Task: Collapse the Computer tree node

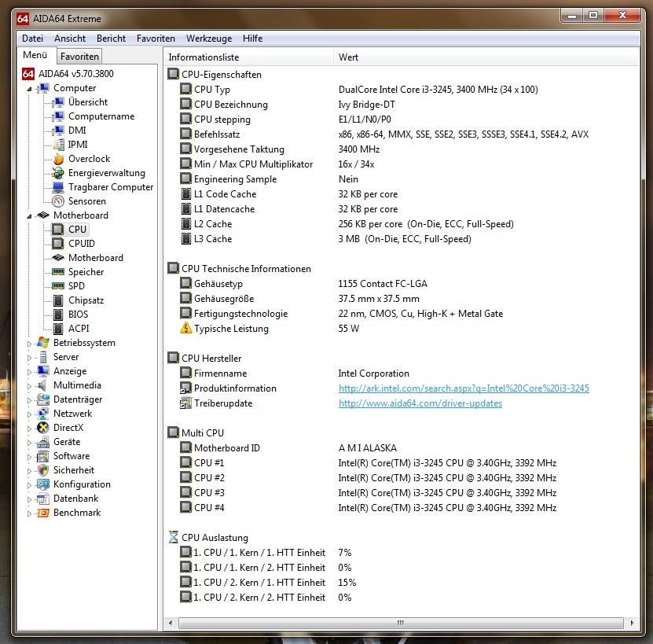Action: click(29, 89)
